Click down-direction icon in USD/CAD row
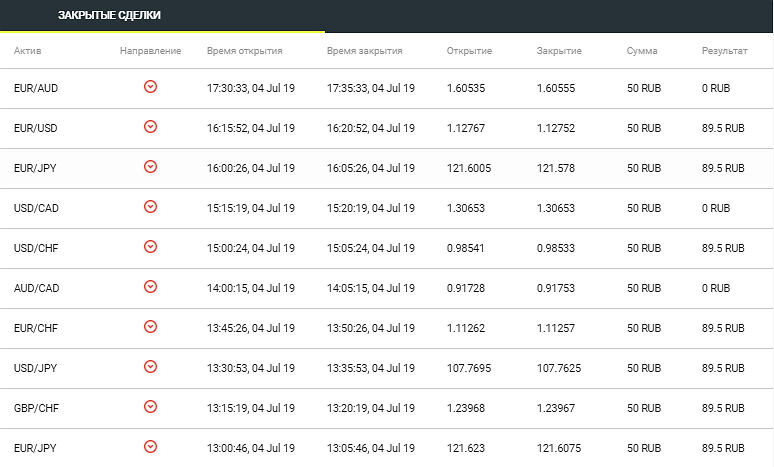 pyautogui.click(x=151, y=207)
